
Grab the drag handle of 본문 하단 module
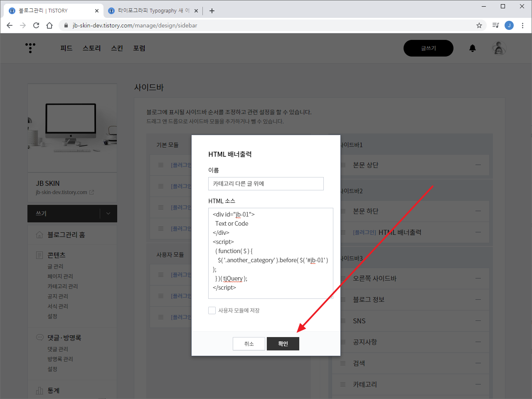click(343, 211)
